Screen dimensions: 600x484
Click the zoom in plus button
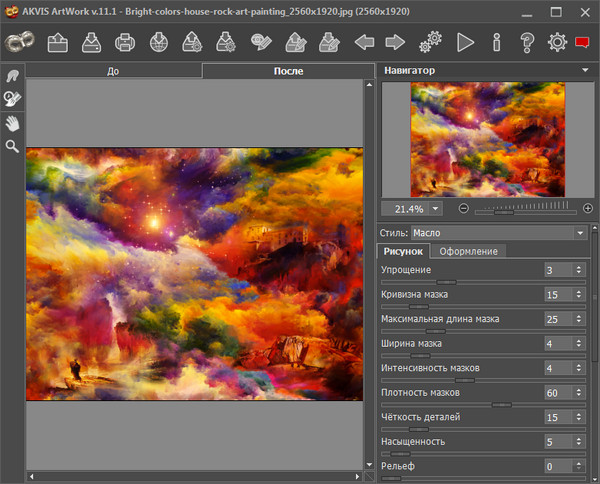coord(587,208)
